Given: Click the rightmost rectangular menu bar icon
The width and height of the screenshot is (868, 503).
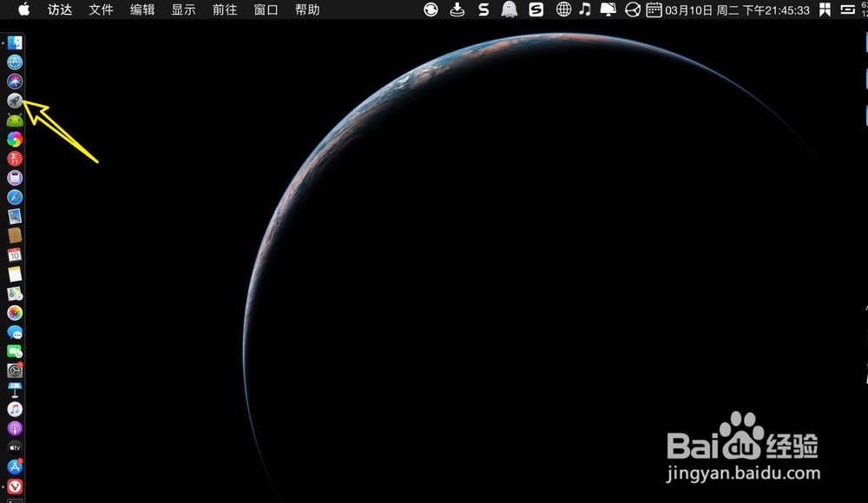Looking at the screenshot, I should (x=847, y=10).
